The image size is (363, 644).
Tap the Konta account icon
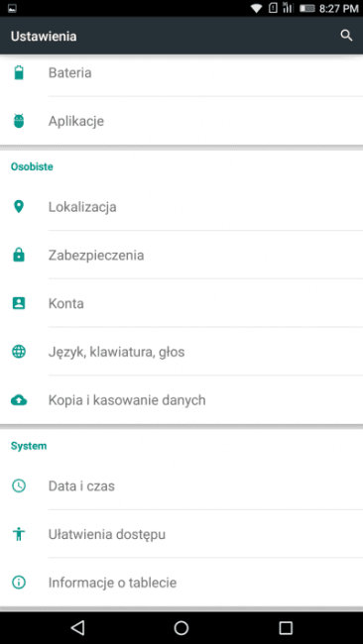19,303
